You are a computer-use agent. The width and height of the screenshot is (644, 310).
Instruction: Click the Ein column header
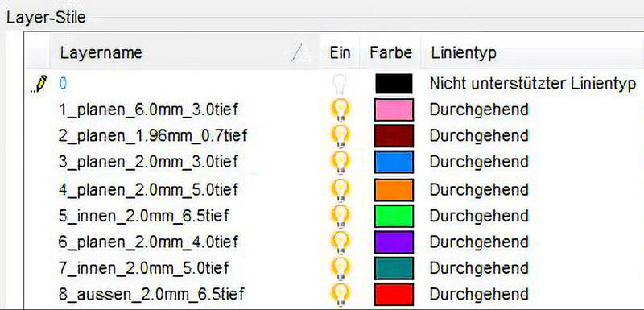(340, 52)
